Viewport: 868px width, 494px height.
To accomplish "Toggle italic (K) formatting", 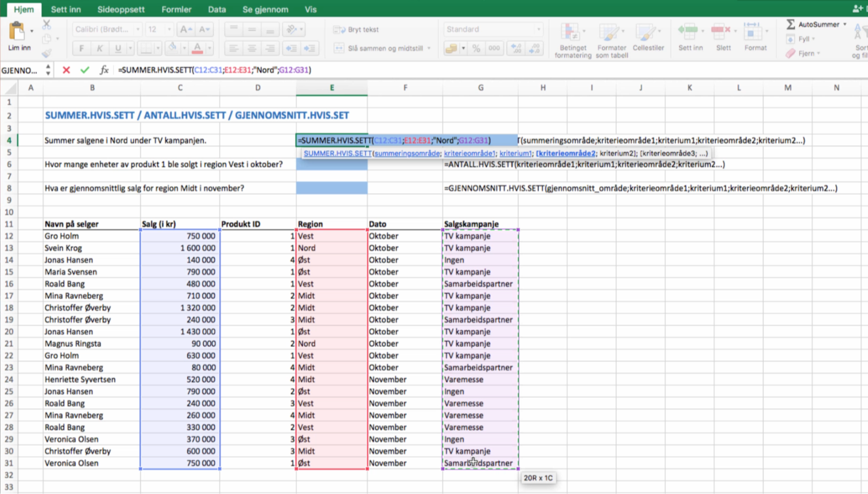I will tap(100, 49).
